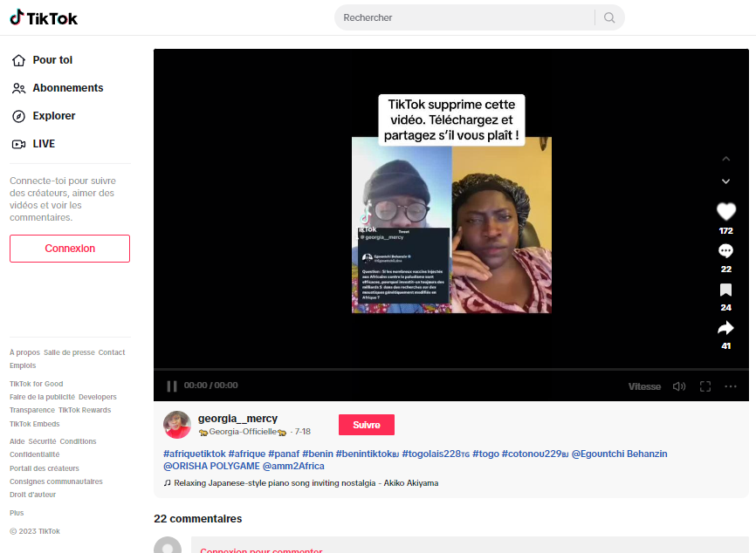Click the Georgia-Officielle nickname text
756x553 pixels.
click(x=243, y=432)
